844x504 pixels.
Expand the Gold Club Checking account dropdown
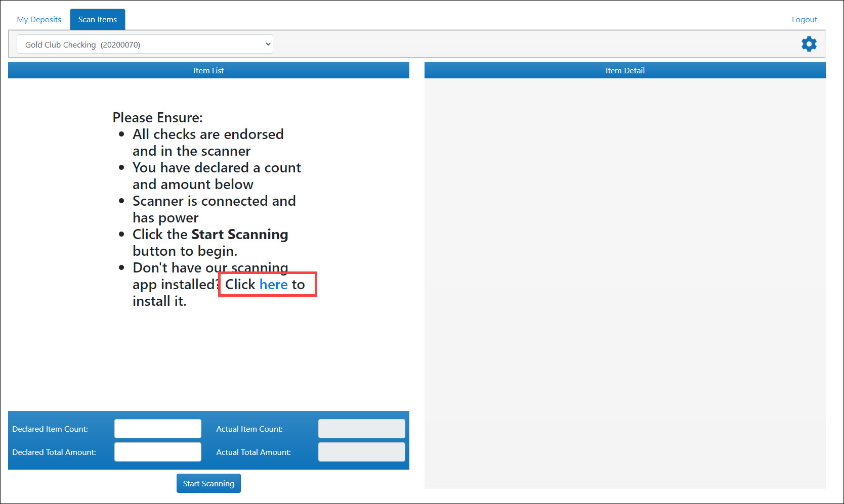[x=145, y=44]
